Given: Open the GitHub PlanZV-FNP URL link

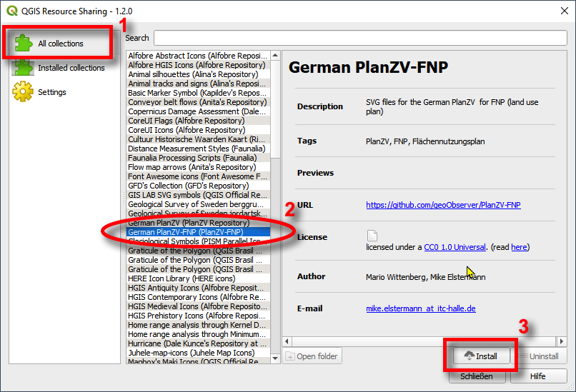Looking at the screenshot, I should [443, 205].
